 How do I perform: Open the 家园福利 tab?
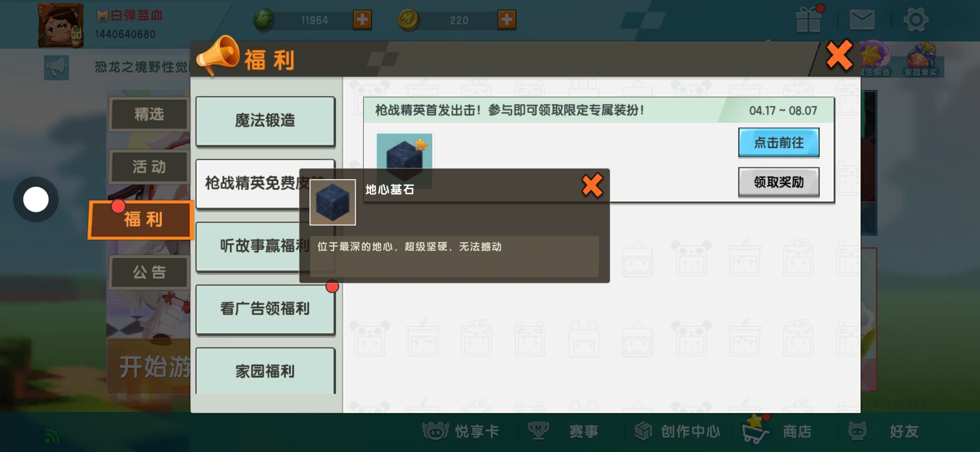266,371
